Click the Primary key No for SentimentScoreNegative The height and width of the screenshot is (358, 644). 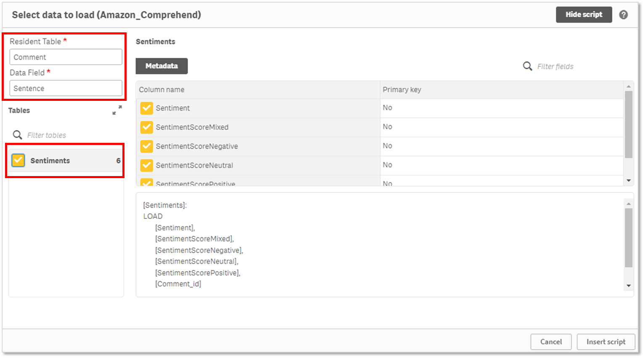click(x=387, y=146)
